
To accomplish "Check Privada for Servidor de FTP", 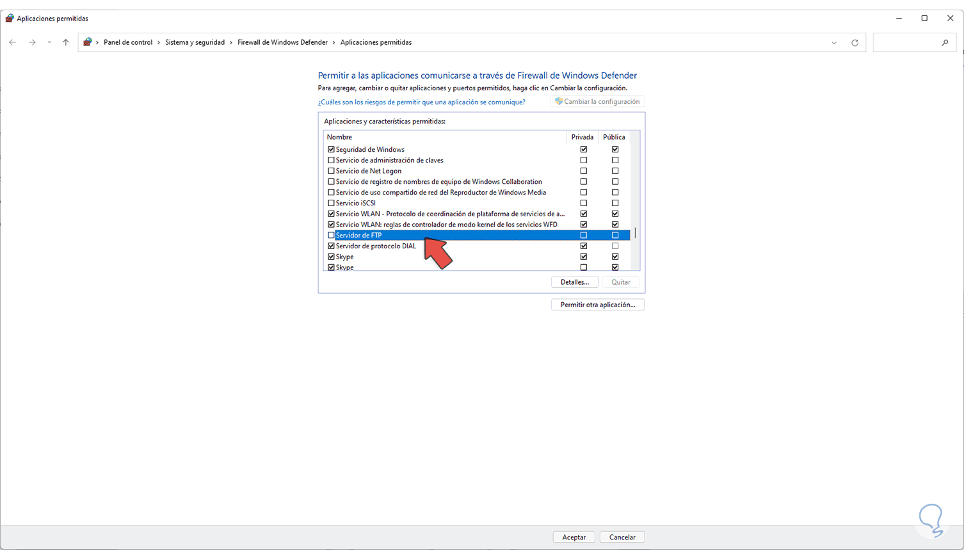I will [x=583, y=236].
